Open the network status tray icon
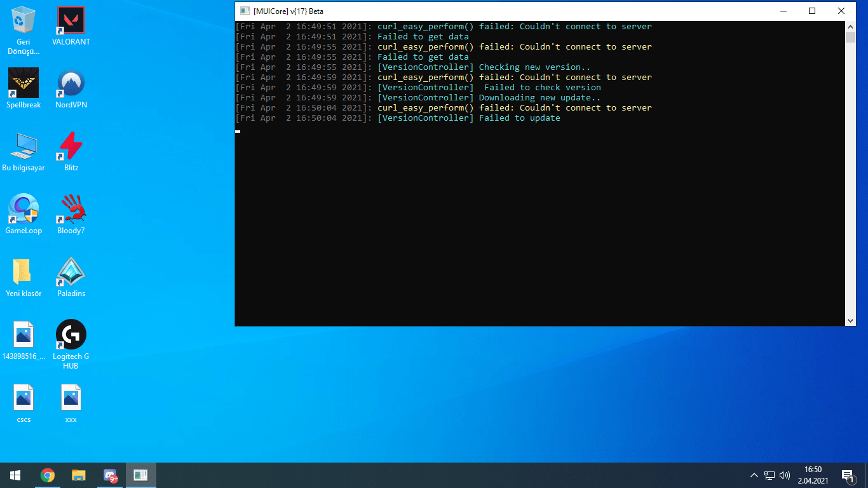This screenshot has height=488, width=868. click(x=770, y=475)
